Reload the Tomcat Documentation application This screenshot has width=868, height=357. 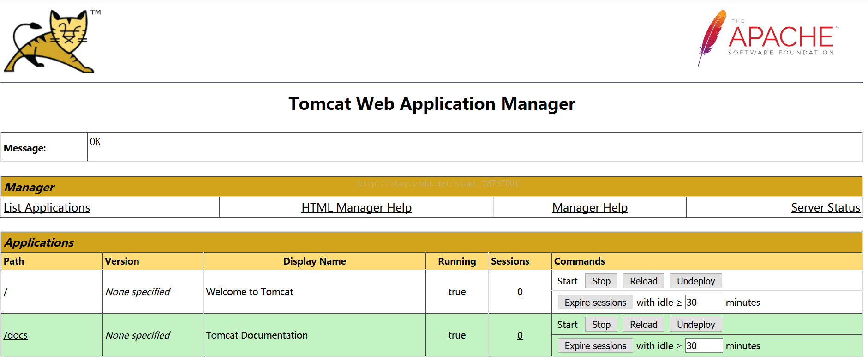pyautogui.click(x=644, y=325)
